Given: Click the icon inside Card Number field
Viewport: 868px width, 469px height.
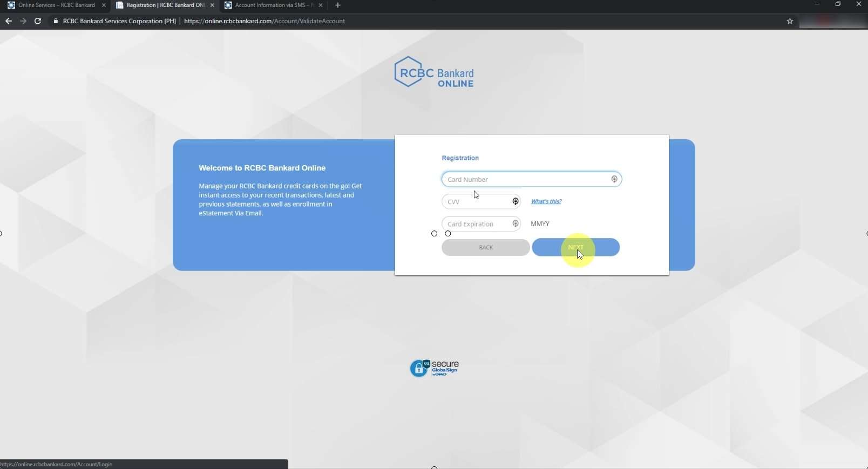Looking at the screenshot, I should pos(614,179).
